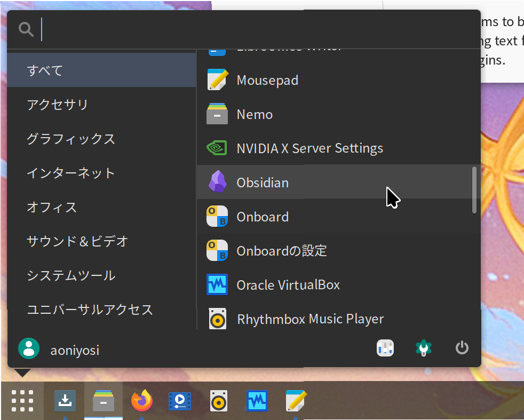Click the aoniyosi user avatar icon
This screenshot has height=420, width=524.
pos(29,348)
